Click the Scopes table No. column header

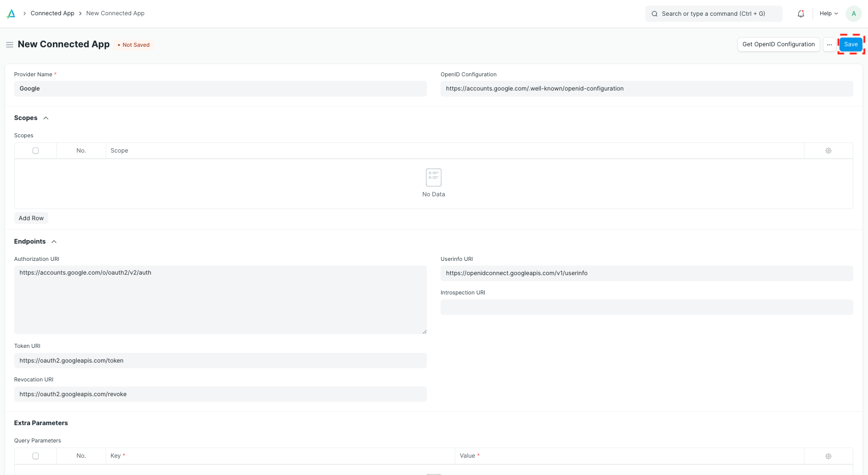point(81,151)
